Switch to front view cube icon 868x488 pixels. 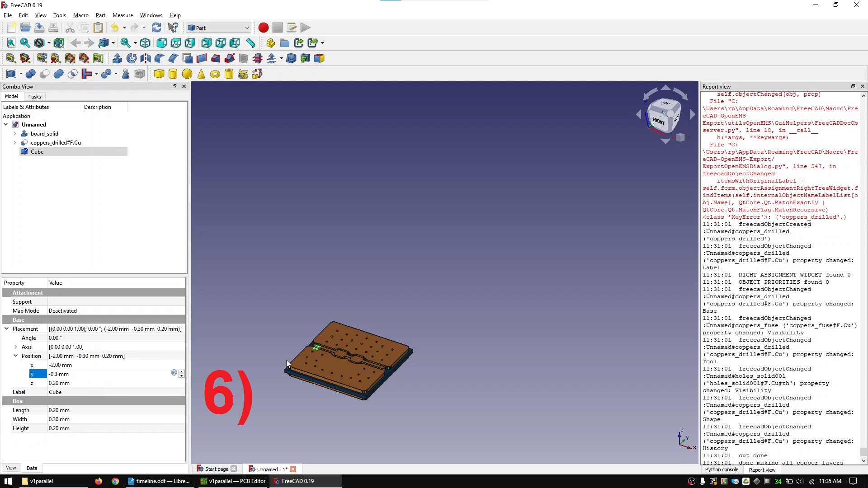coord(162,43)
